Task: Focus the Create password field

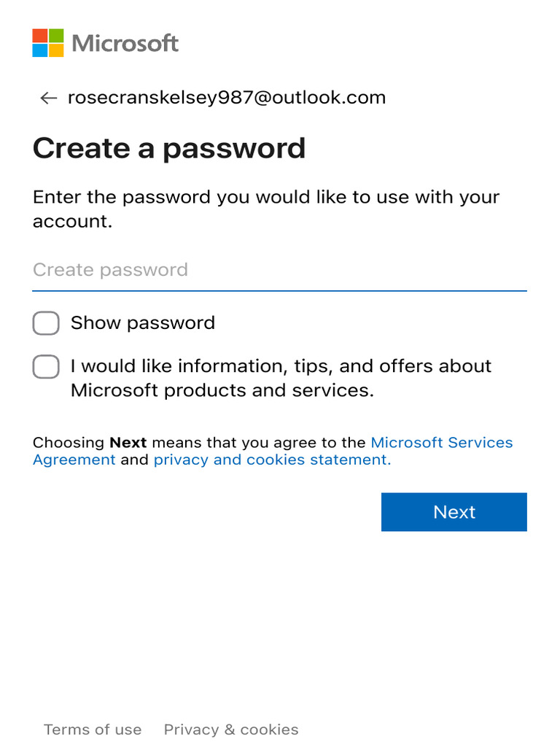Action: click(x=279, y=270)
